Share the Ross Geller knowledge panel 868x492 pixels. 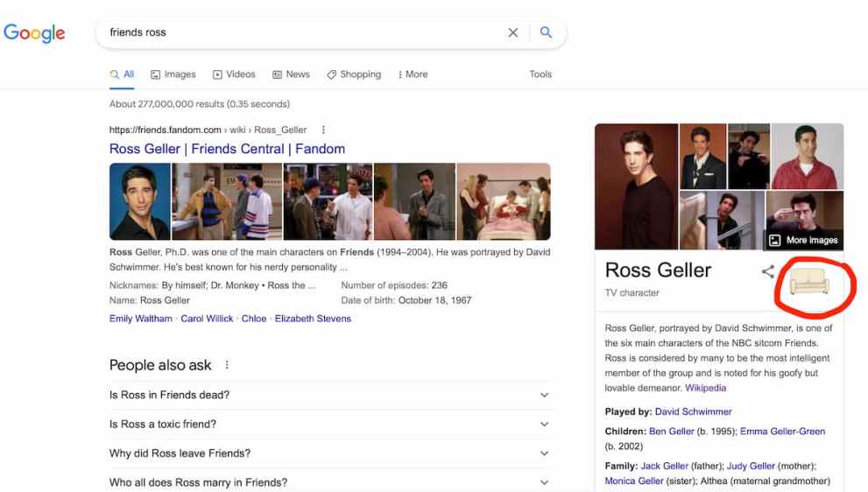click(768, 271)
